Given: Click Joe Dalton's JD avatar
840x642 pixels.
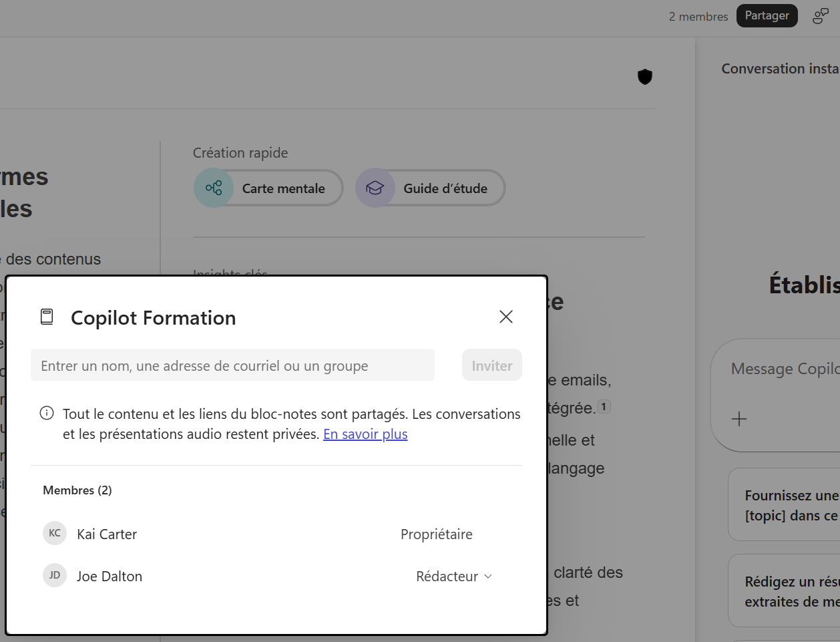Looking at the screenshot, I should tap(55, 575).
